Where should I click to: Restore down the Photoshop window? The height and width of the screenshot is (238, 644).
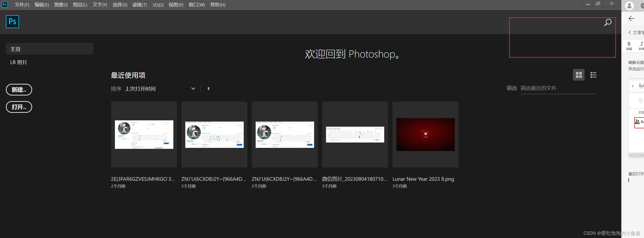pos(598,3)
